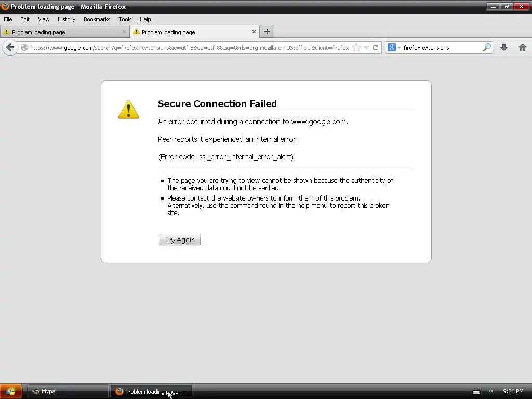
Task: Click the URL address field
Action: click(189, 47)
